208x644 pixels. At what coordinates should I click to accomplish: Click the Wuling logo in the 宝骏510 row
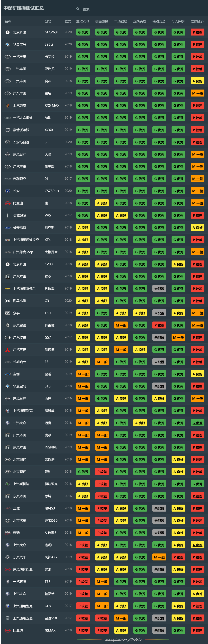7,618
